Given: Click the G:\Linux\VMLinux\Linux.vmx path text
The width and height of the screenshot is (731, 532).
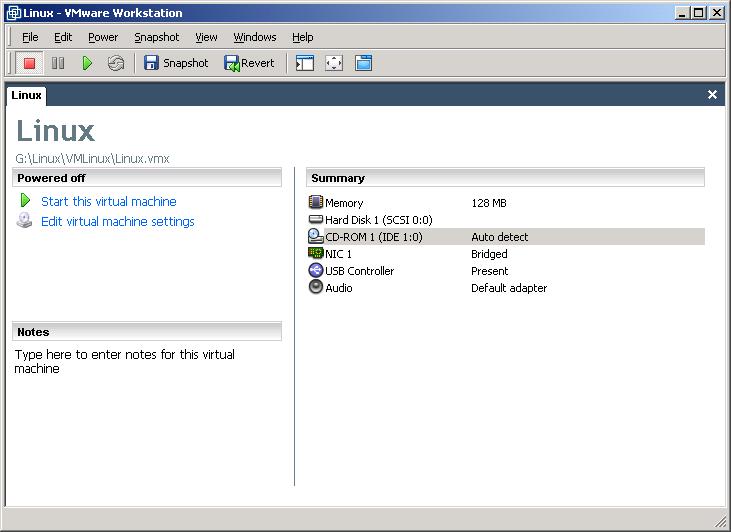Looking at the screenshot, I should click(x=92, y=159).
